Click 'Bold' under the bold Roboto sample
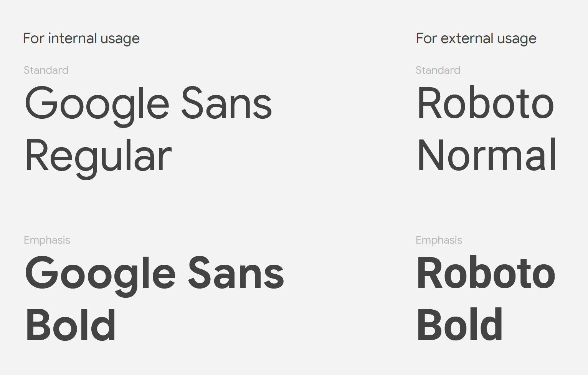Image resolution: width=588 pixels, height=375 pixels. (x=460, y=324)
